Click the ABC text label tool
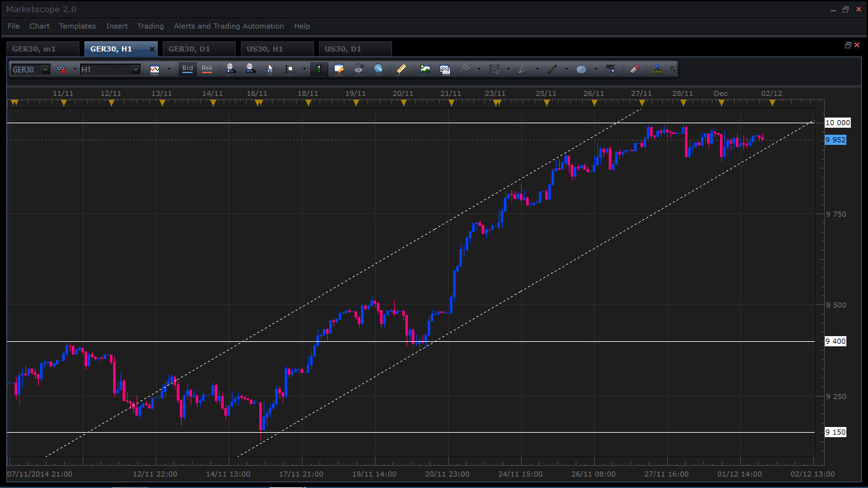 611,69
